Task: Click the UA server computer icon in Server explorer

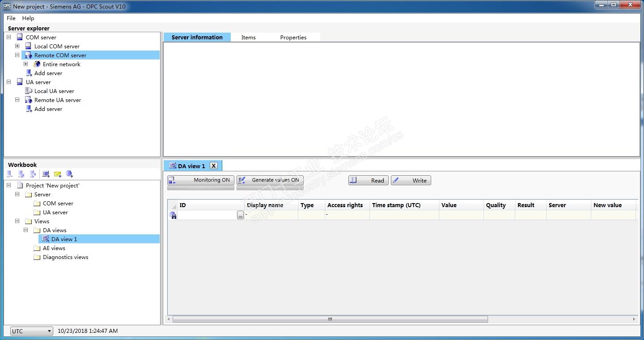Action: 19,82
